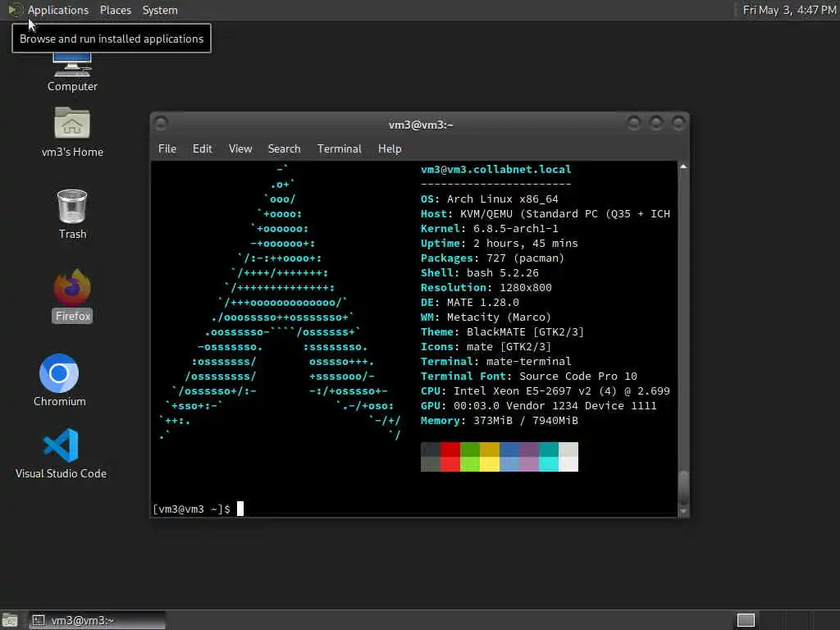
Task: Click the terminal prompt [vm3@vm3 ~]$
Action: pyautogui.click(x=191, y=509)
